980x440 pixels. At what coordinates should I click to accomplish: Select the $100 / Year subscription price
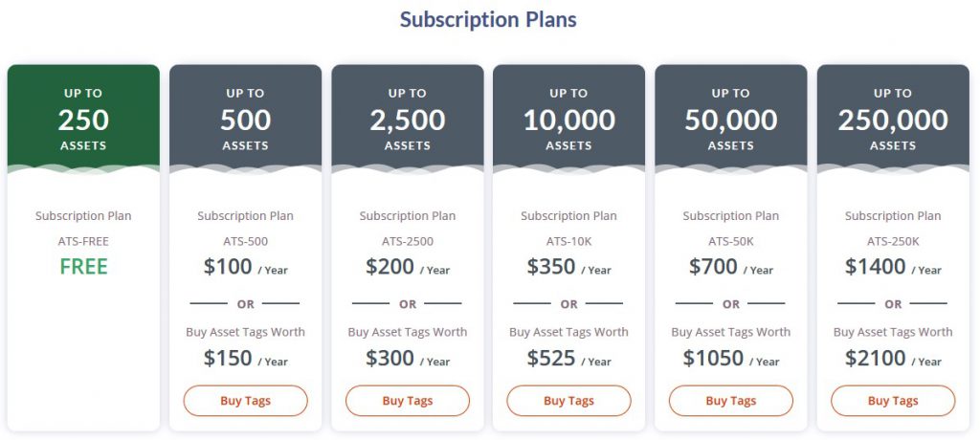coord(245,268)
